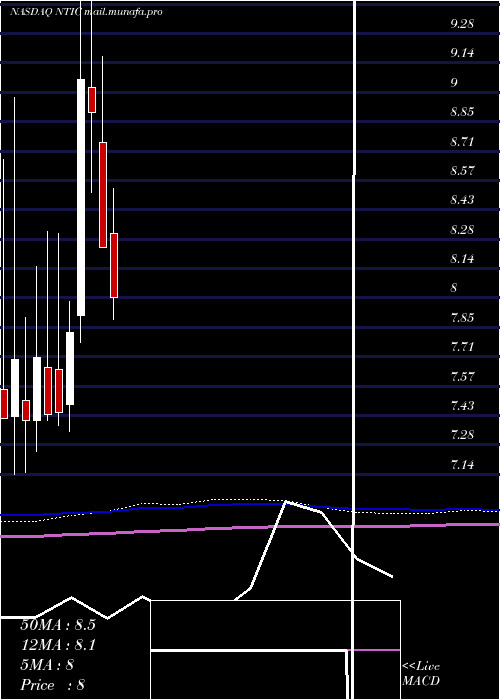Viewport: 500px width, 700px height.
Task: Click the last red candlestick near 8.14
Action: pyautogui.click(x=114, y=265)
